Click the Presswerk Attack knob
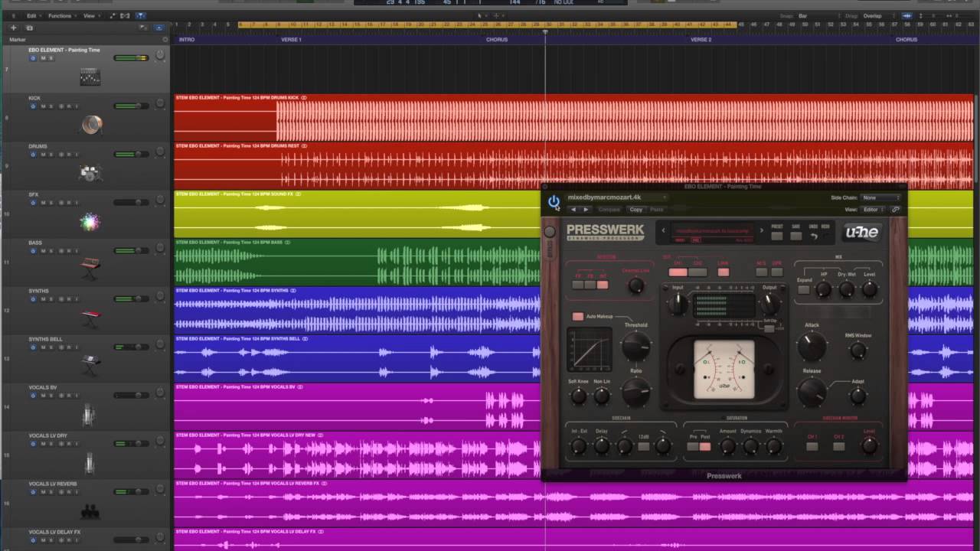Viewport: 980px width, 551px height. point(812,347)
